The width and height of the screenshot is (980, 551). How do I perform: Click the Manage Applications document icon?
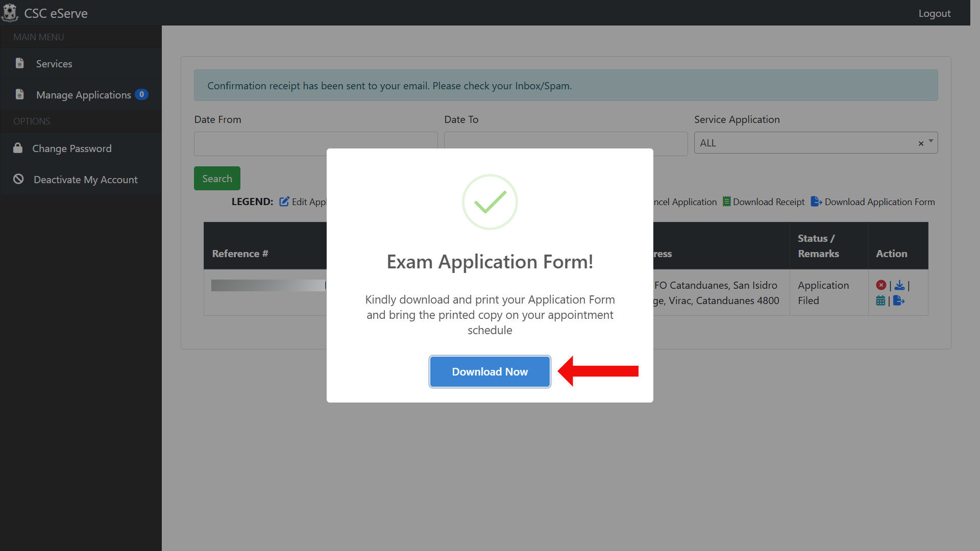(20, 94)
